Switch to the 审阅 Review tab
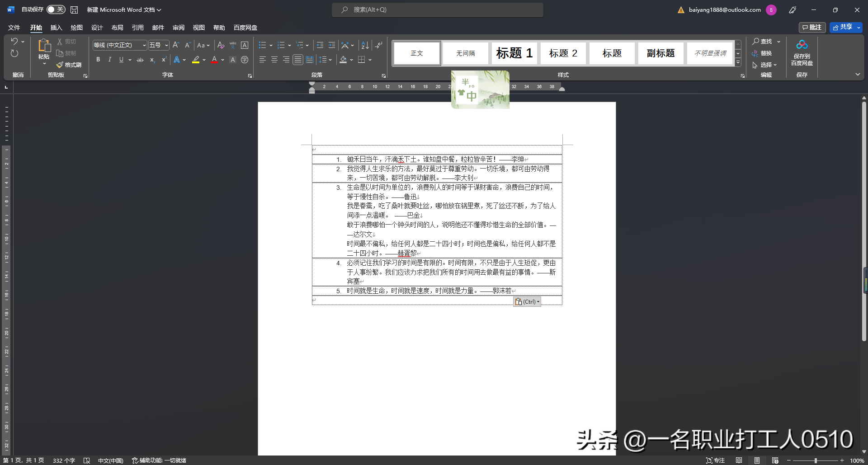 [x=179, y=28]
